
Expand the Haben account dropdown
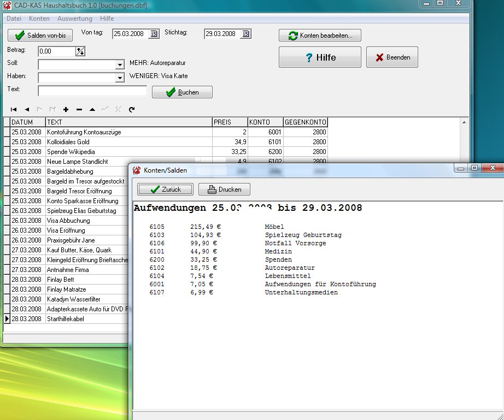click(120, 78)
